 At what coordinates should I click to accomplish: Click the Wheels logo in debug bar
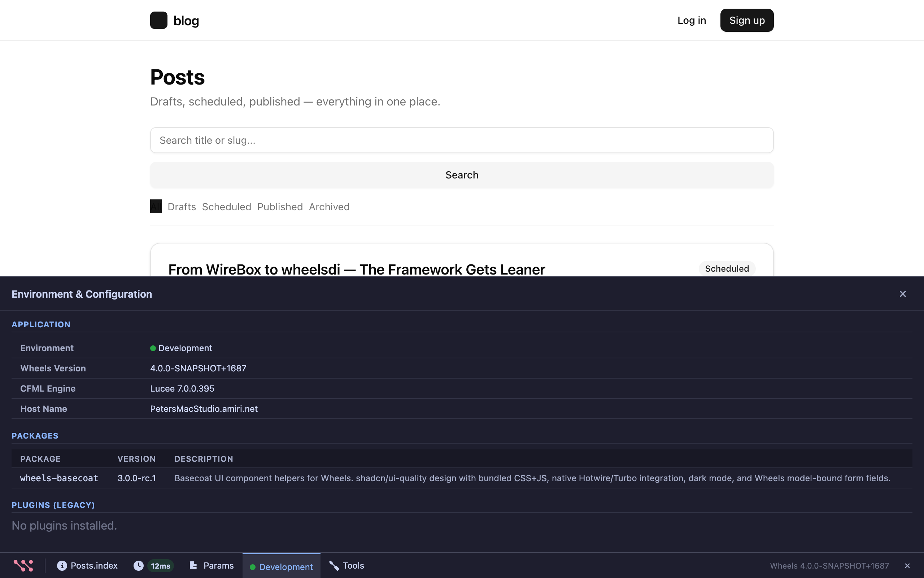(23, 565)
